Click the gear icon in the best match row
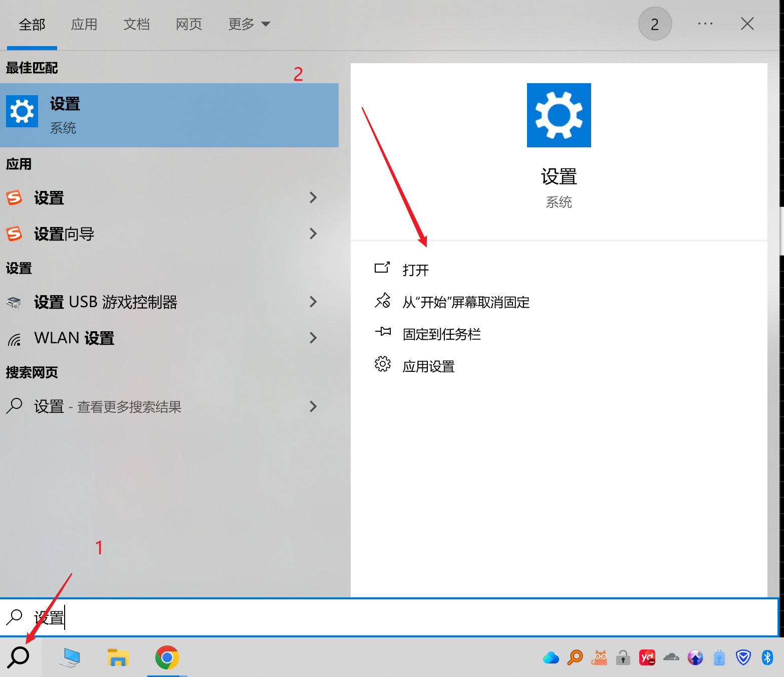The width and height of the screenshot is (784, 677). click(22, 111)
